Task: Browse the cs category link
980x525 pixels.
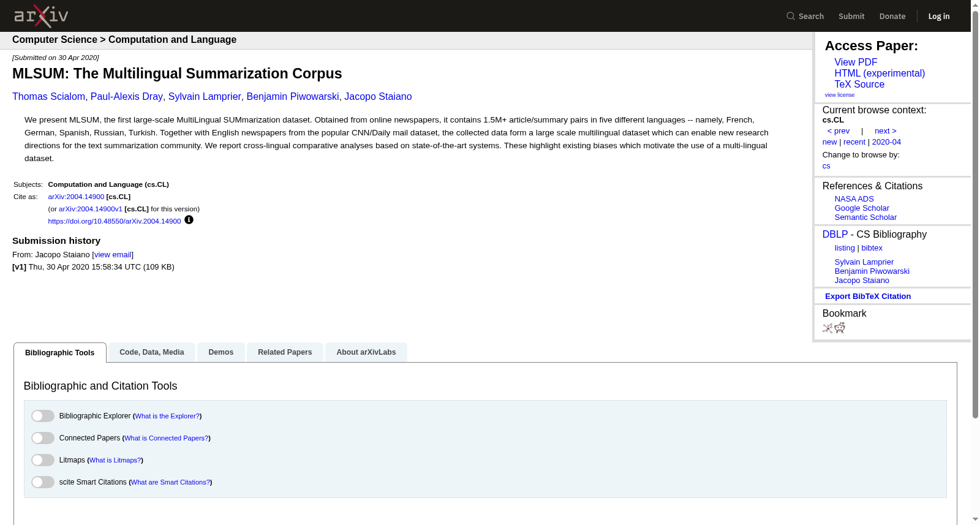Action: (826, 166)
